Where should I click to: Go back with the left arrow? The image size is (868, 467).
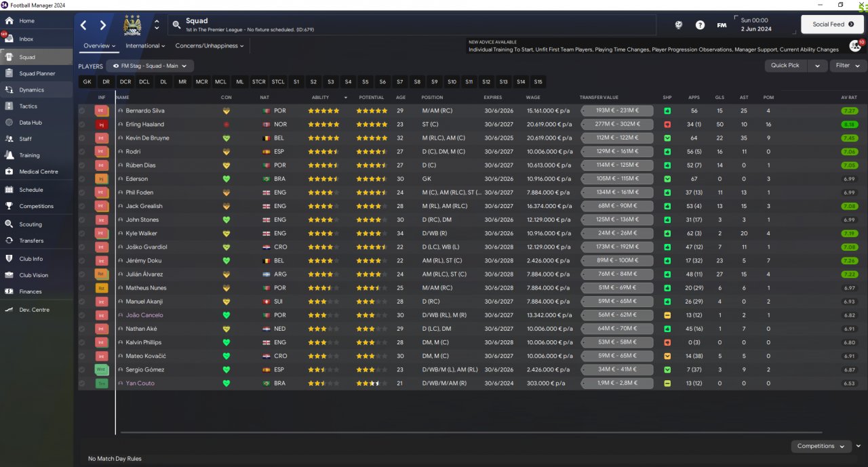pos(83,25)
